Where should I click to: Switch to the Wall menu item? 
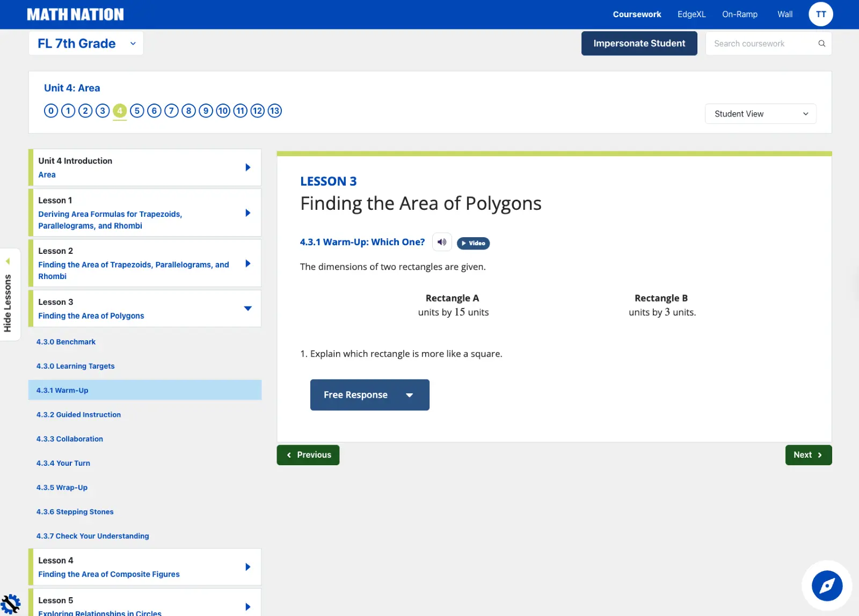[784, 14]
